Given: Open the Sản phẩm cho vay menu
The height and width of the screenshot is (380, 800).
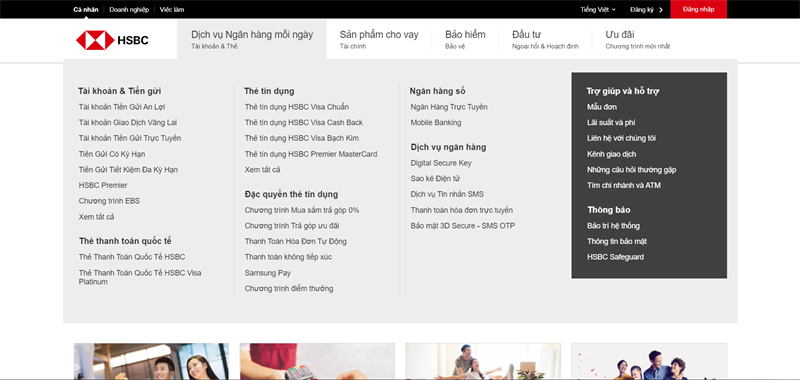Looking at the screenshot, I should [x=379, y=39].
